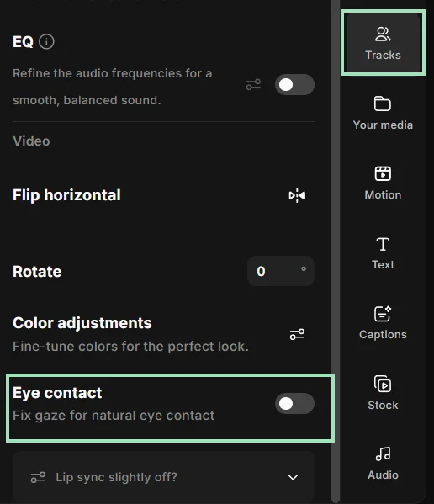Viewport: 434px width, 504px height.
Task: Open EQ settings sliders icon
Action: tap(253, 84)
